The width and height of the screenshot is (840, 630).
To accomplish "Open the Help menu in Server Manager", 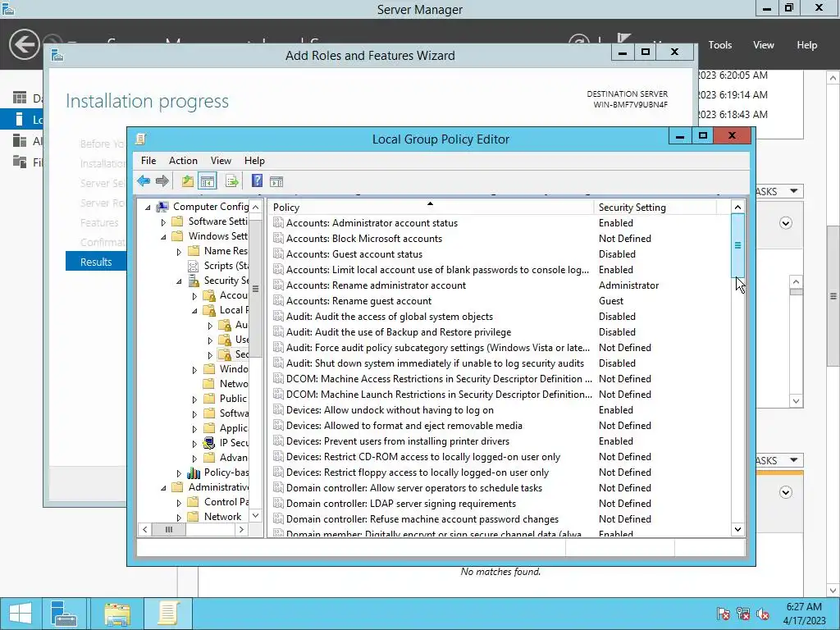I will click(807, 45).
